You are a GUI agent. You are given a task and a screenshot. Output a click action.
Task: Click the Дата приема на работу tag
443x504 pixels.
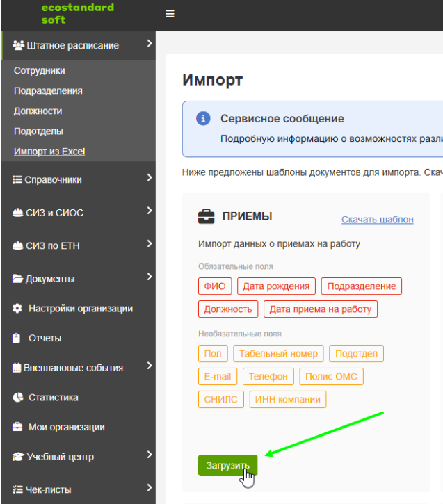tap(321, 309)
